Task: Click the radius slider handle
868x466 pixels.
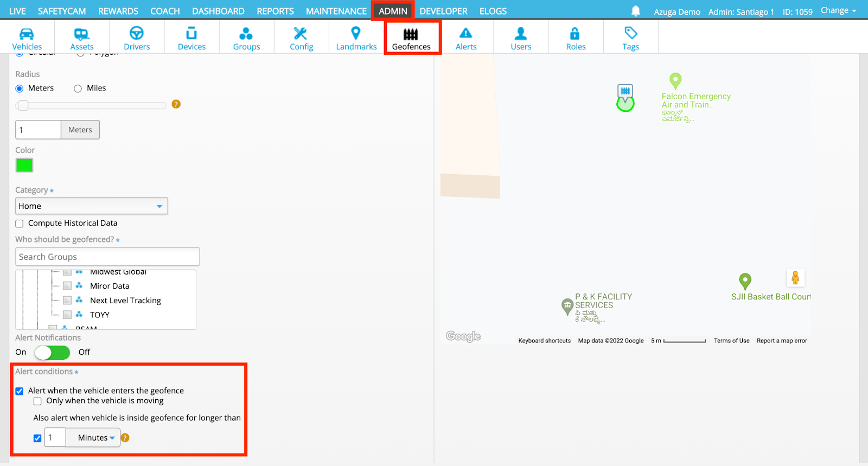Action: point(23,105)
